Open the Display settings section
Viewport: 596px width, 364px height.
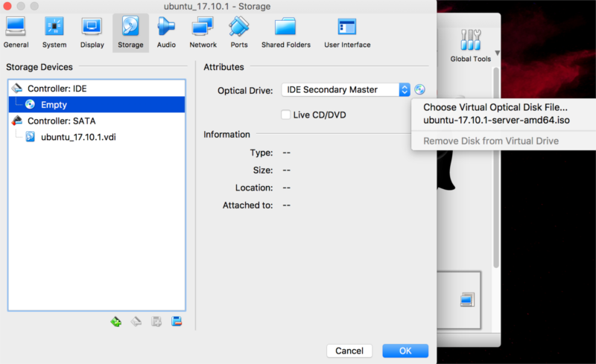click(x=92, y=32)
